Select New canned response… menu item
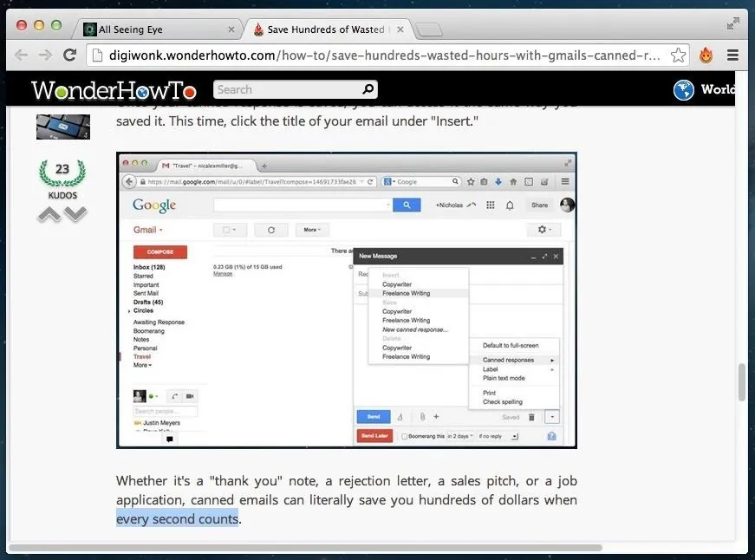This screenshot has width=755, height=560. pyautogui.click(x=415, y=329)
